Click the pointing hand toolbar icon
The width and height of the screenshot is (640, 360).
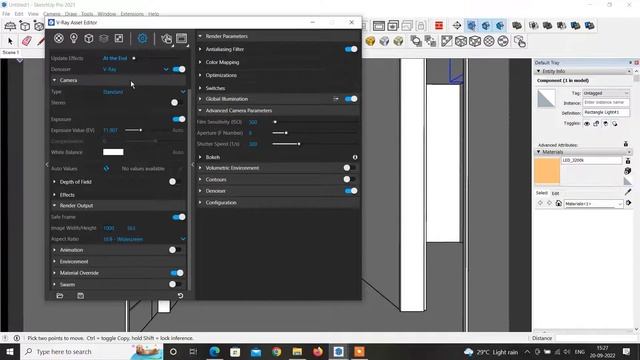pyautogui.click(x=519, y=41)
